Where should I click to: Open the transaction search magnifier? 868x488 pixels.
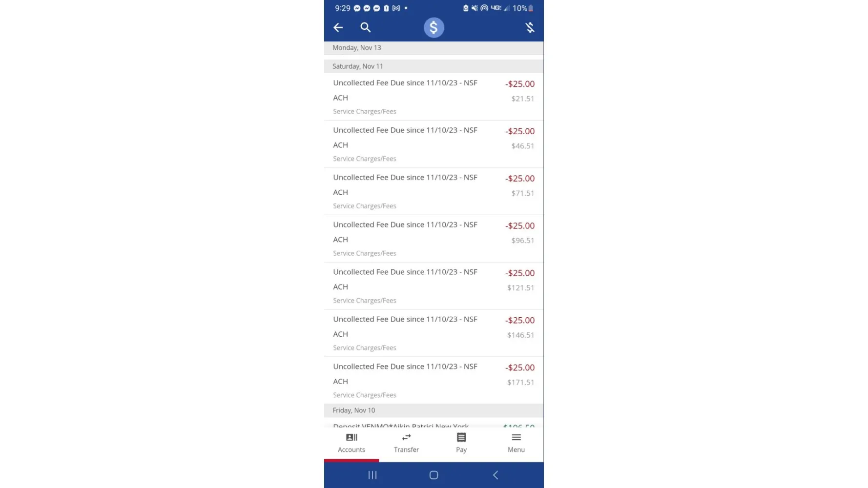(x=365, y=28)
